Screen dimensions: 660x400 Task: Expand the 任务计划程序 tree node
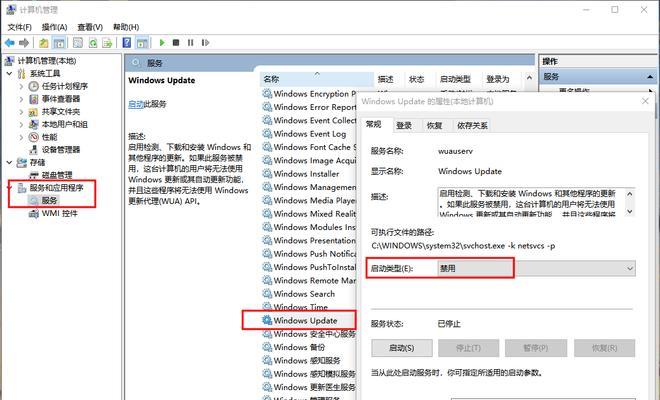click(x=21, y=86)
